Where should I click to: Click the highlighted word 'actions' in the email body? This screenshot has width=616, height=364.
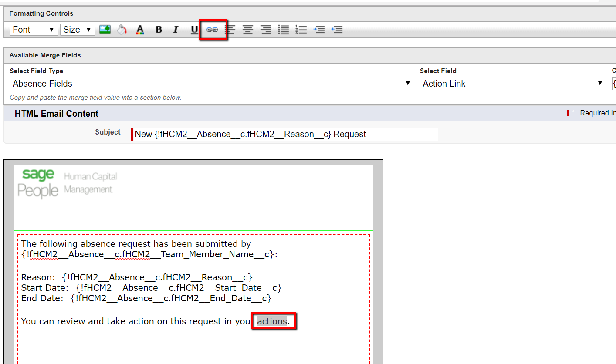(272, 322)
